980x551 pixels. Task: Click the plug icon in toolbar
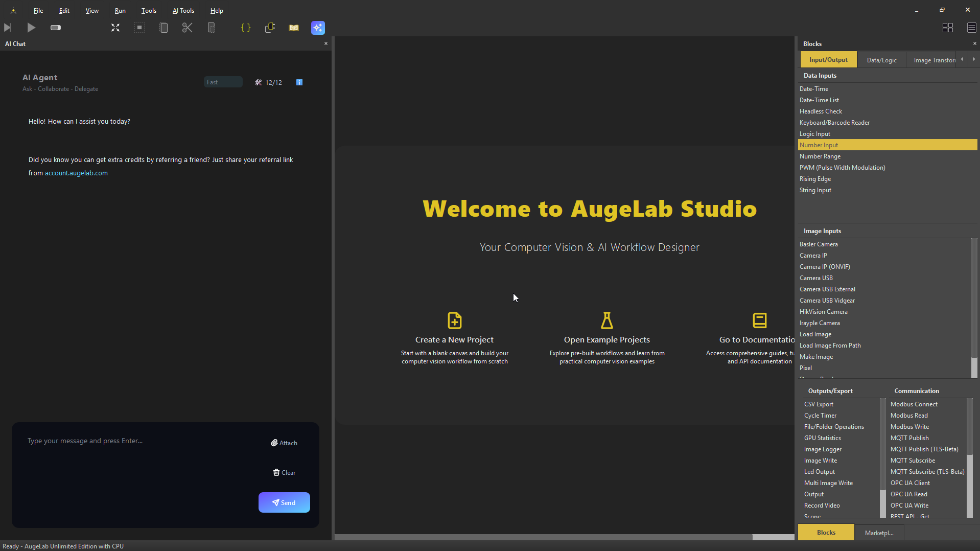pyautogui.click(x=270, y=28)
